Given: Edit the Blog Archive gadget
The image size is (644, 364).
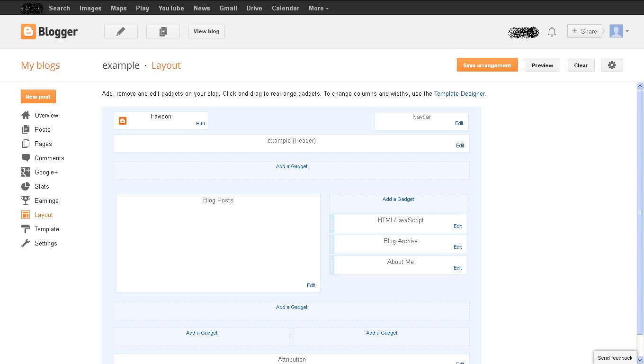Looking at the screenshot, I should coord(457,247).
